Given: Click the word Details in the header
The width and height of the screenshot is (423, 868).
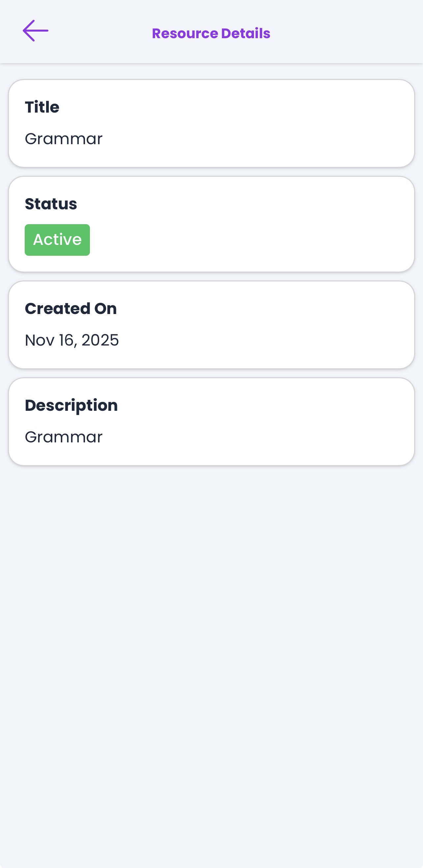Looking at the screenshot, I should pyautogui.click(x=245, y=33).
